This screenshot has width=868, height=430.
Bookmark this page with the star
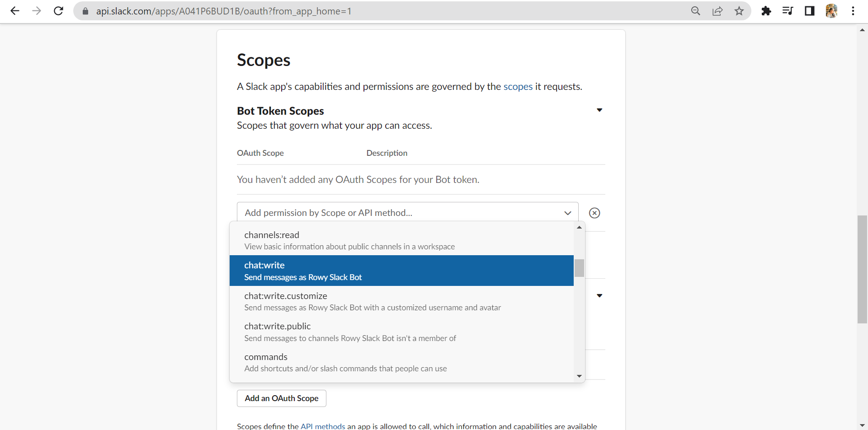[739, 11]
